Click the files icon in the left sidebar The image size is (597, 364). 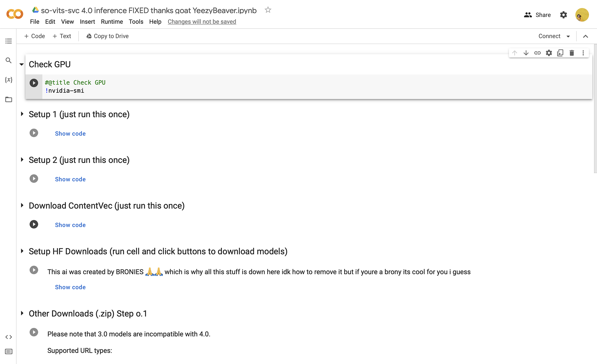(9, 99)
